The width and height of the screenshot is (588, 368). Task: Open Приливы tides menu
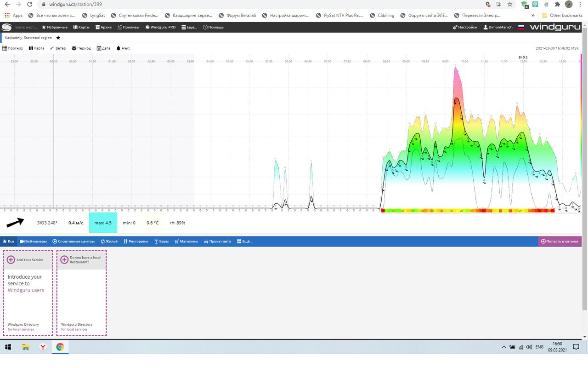pos(128,27)
